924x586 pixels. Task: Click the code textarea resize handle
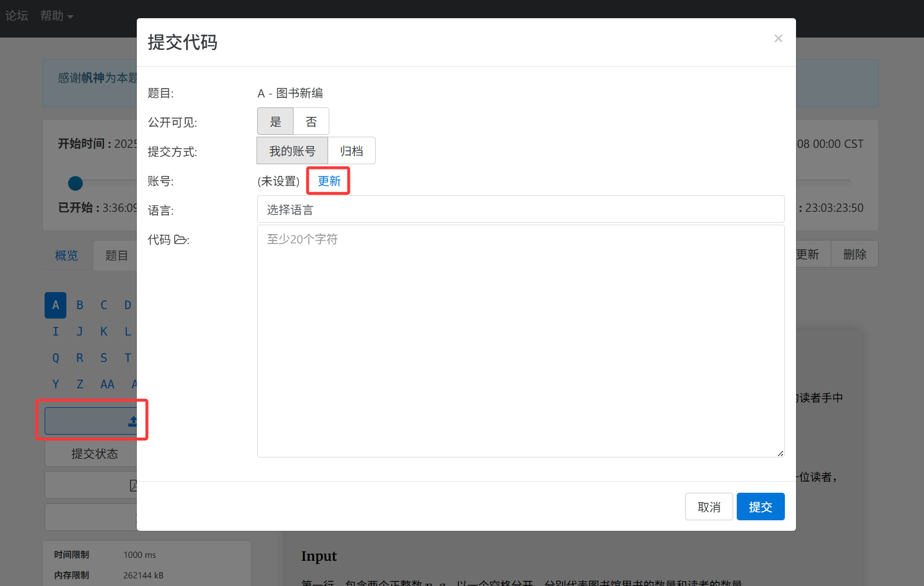pos(780,453)
